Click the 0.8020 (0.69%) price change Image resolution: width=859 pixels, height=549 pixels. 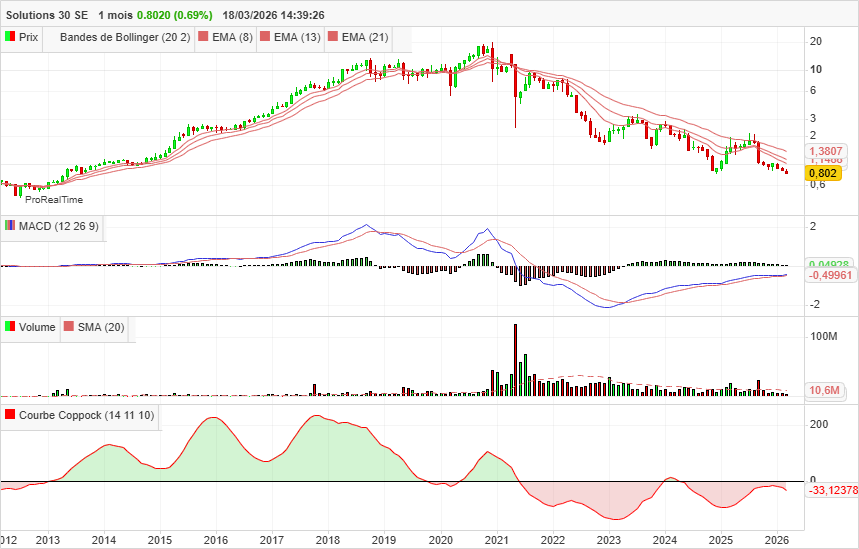174,15
